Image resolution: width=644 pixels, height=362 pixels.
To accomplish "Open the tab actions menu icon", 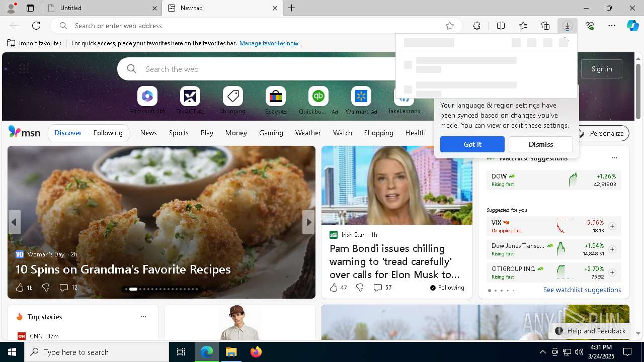I will tap(30, 8).
